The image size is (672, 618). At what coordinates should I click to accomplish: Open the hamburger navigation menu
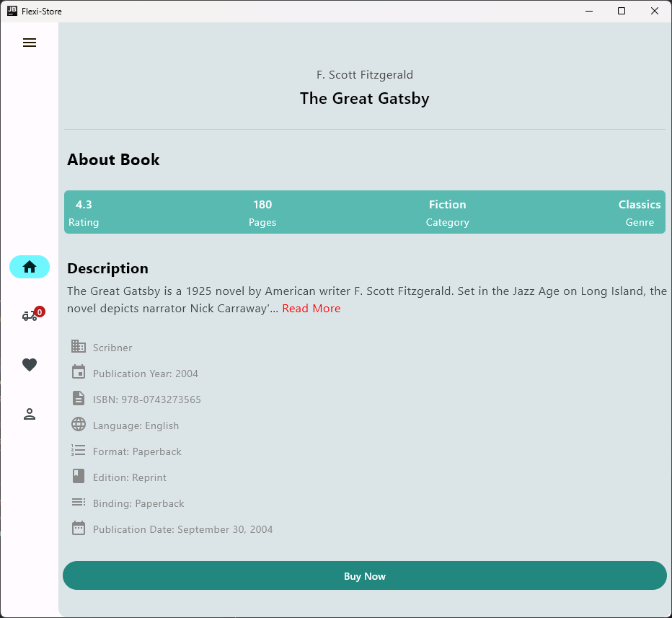pyautogui.click(x=30, y=43)
